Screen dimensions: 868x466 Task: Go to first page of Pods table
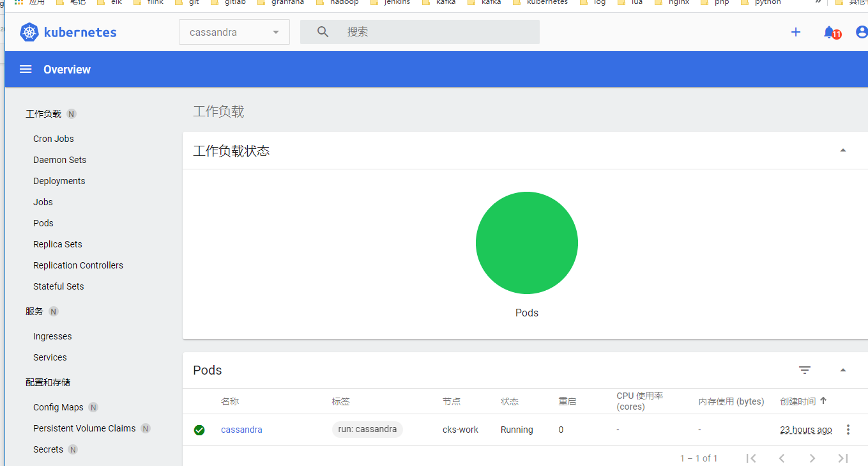pos(751,458)
